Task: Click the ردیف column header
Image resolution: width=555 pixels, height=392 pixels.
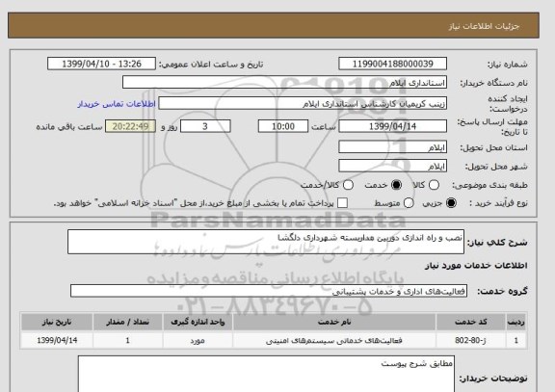Action: click(x=516, y=322)
